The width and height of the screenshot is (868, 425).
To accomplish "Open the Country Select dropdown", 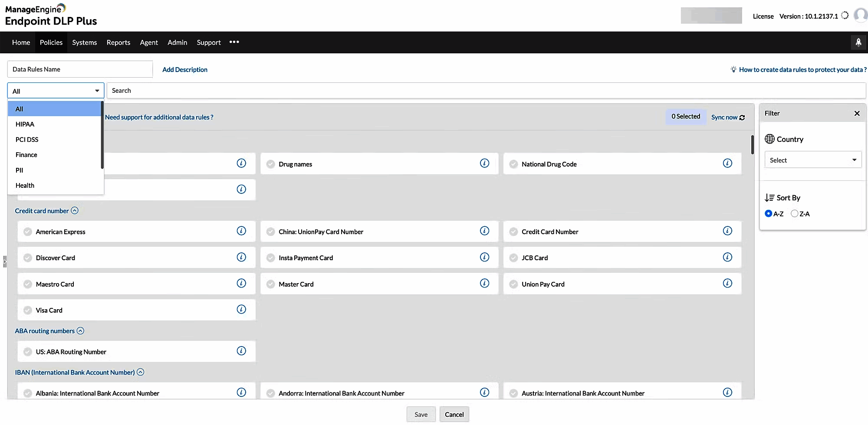I will [x=812, y=160].
